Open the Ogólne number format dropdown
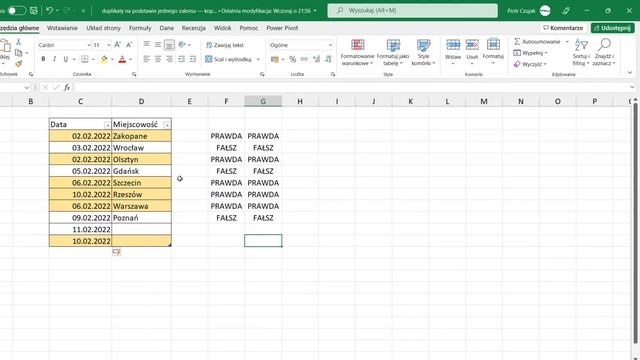 (x=330, y=45)
